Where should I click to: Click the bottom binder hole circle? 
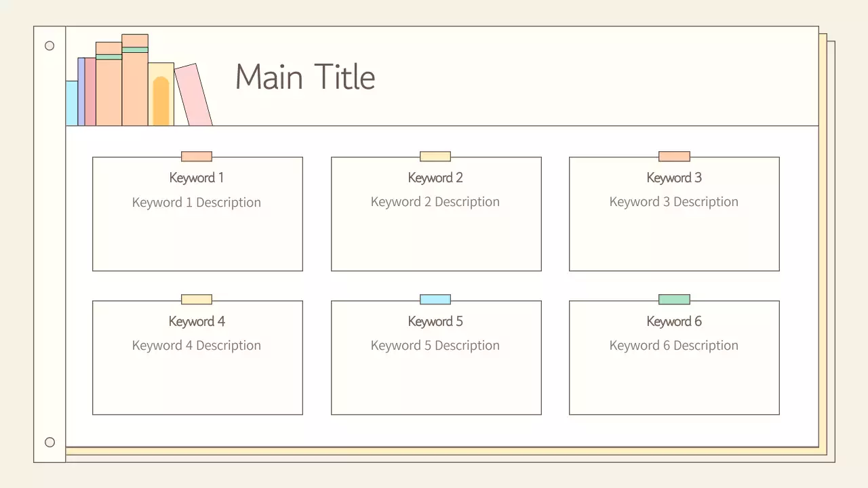tap(50, 443)
